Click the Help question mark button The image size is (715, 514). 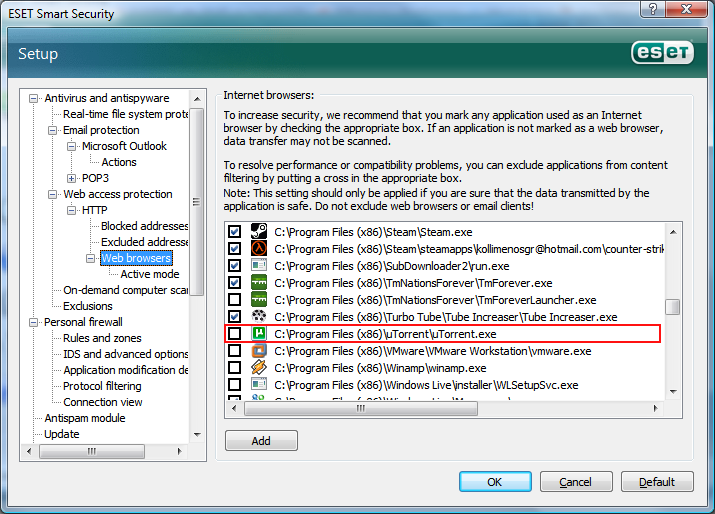653,9
